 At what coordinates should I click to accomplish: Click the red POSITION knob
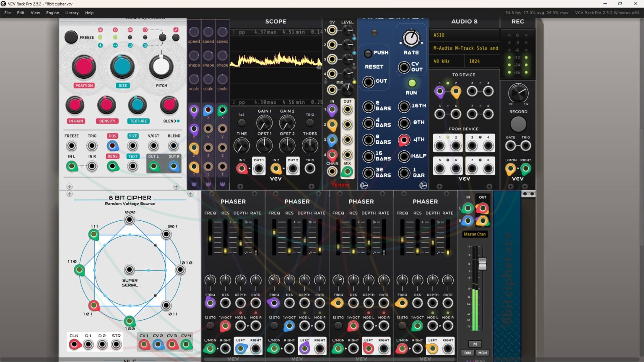[84, 67]
